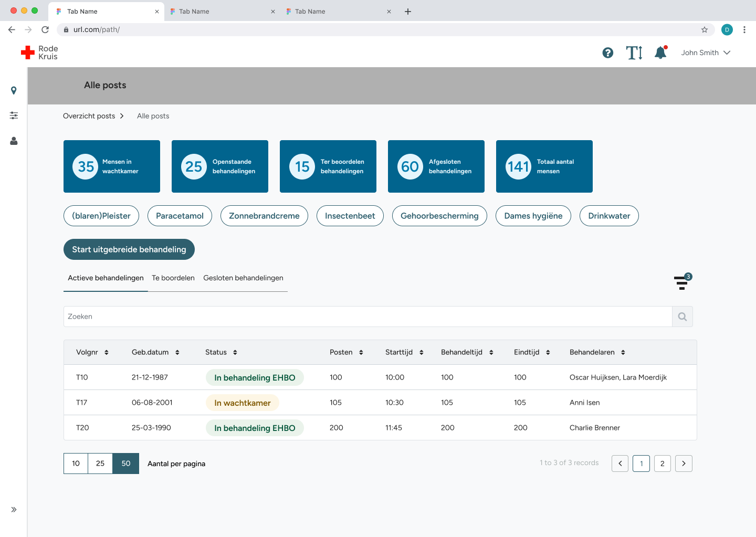Screen dimensions: 756x537
Task: Click the user profile sidebar icon
Action: (14, 141)
